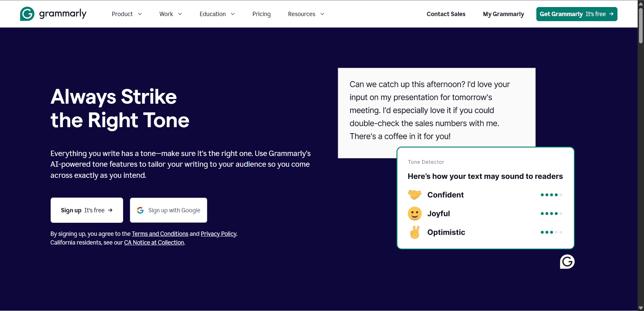Click the 'Confident' tone label
Viewport: 644px width, 311px height.
445,195
